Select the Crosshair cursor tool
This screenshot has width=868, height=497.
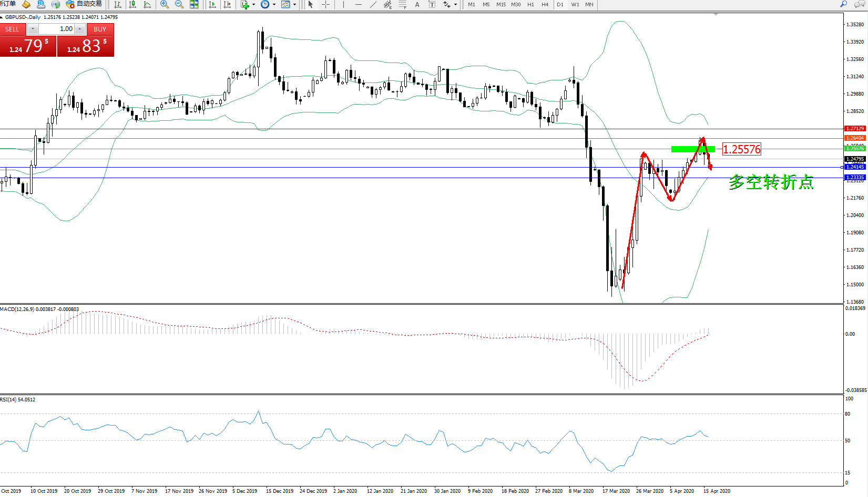pos(325,5)
